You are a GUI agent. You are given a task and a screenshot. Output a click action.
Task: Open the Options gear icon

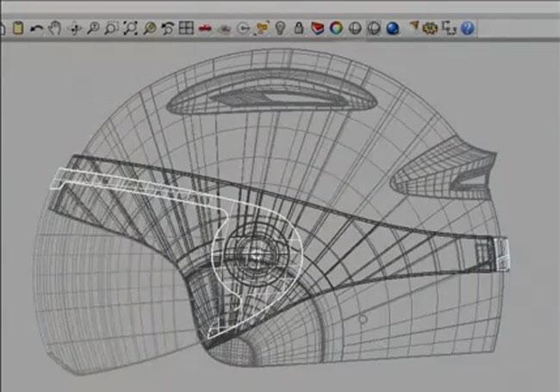pyautogui.click(x=431, y=28)
